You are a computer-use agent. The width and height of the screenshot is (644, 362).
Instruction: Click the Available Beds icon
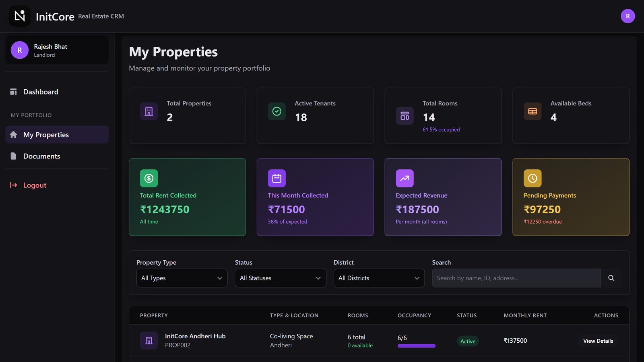(533, 111)
